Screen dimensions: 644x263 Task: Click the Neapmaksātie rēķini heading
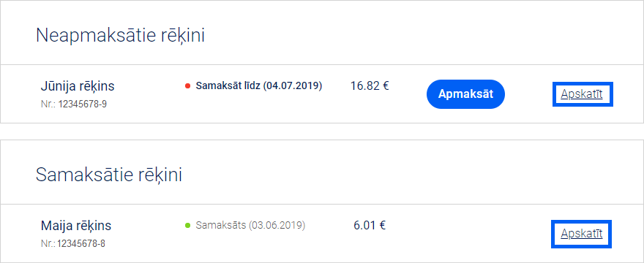pyautogui.click(x=120, y=36)
